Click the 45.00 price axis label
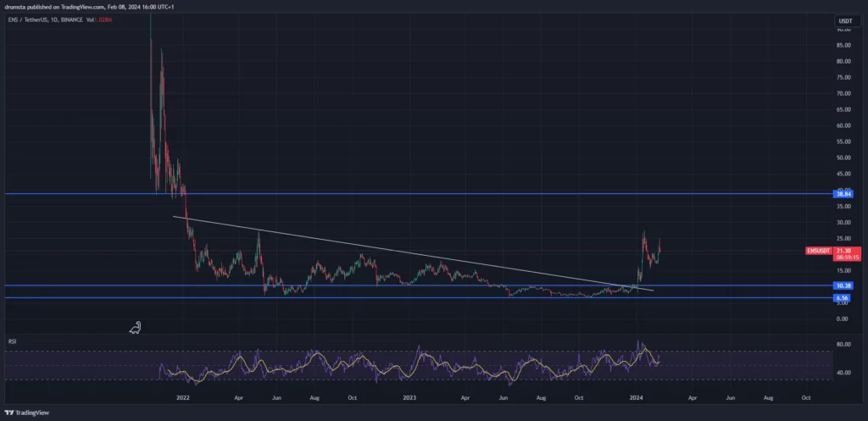Viewport: 868px width, 421px height. 843,174
